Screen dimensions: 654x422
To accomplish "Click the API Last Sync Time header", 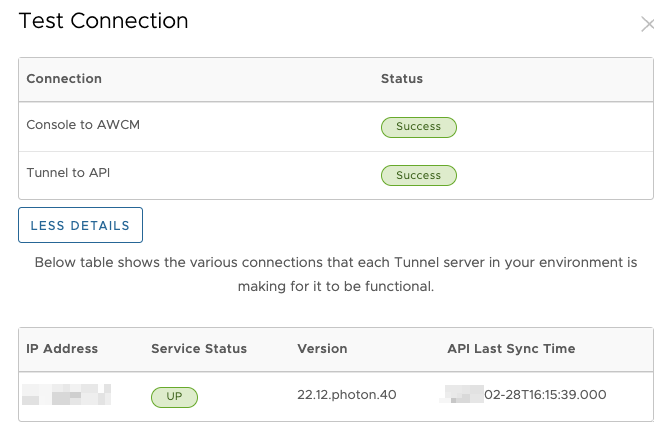I will [x=510, y=349].
